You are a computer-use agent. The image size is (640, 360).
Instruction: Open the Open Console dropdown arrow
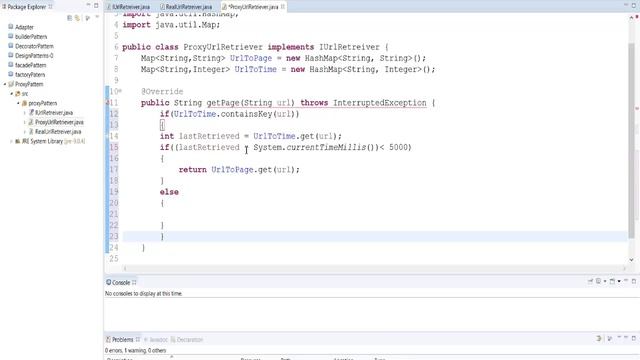(x=619, y=282)
